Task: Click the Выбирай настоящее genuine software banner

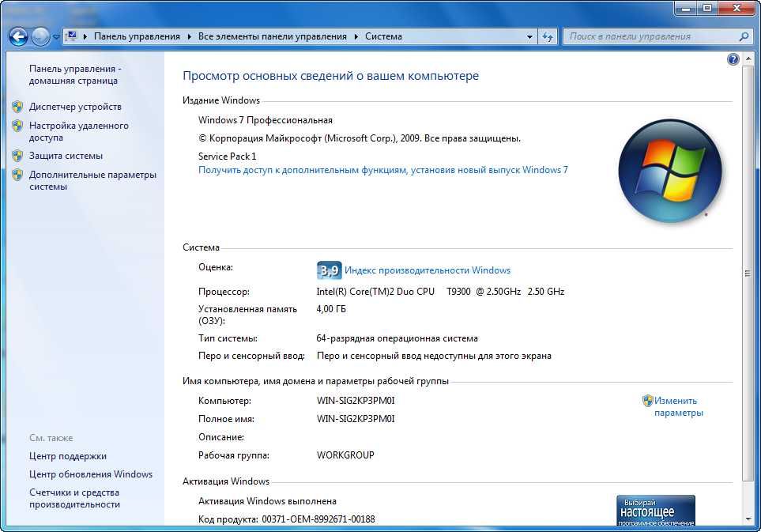Action: [656, 510]
